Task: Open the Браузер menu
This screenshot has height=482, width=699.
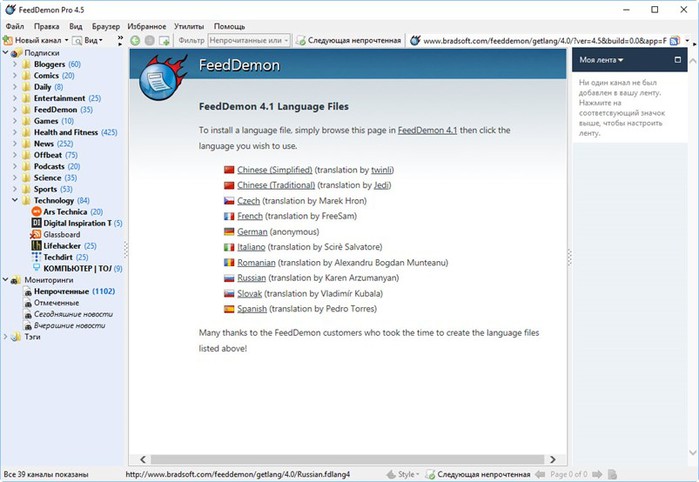Action: [106, 26]
